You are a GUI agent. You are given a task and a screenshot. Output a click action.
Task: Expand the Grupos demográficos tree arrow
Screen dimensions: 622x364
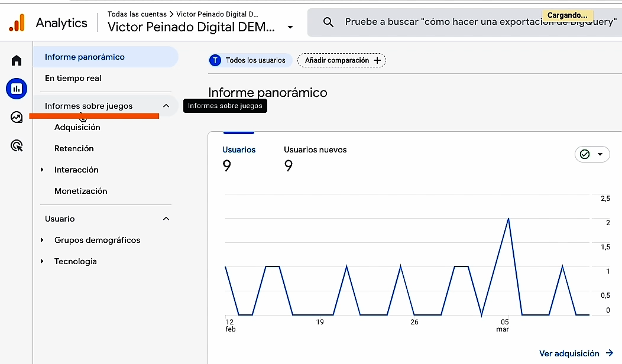42,240
